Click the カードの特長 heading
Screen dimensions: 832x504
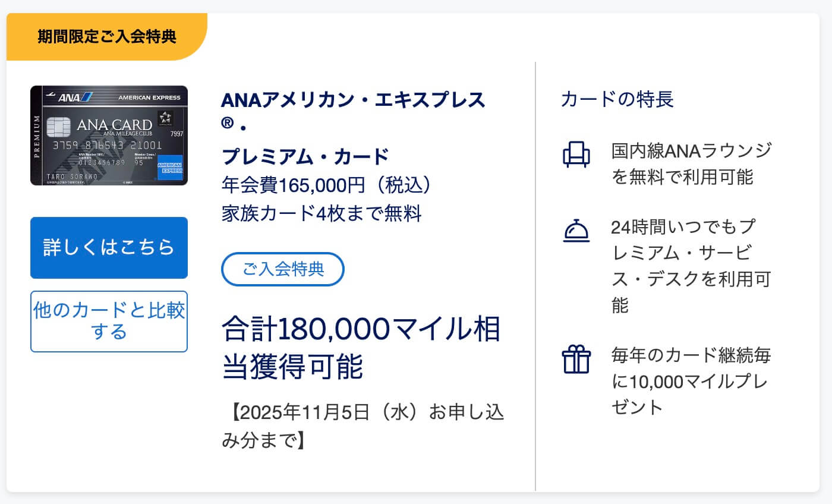coord(617,99)
